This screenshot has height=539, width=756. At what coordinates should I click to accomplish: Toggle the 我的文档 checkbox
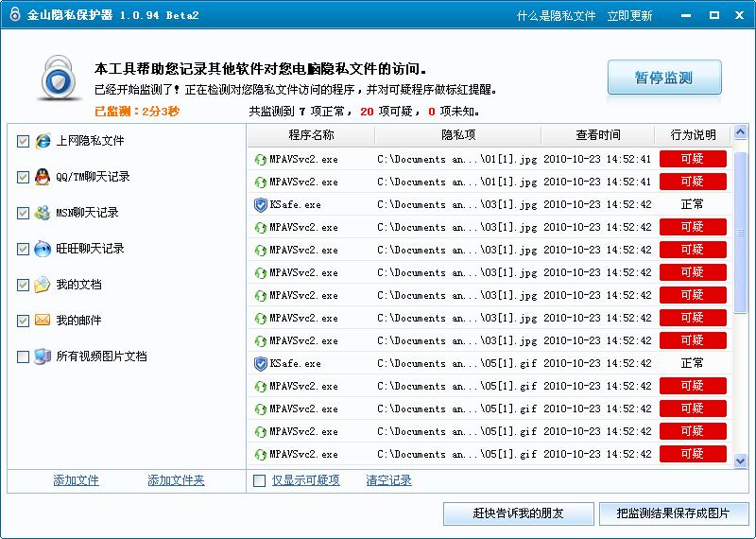(23, 285)
